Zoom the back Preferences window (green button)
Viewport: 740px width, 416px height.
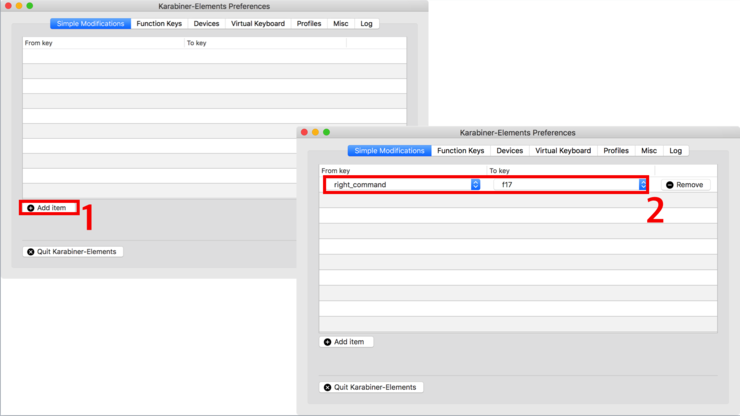click(x=30, y=6)
